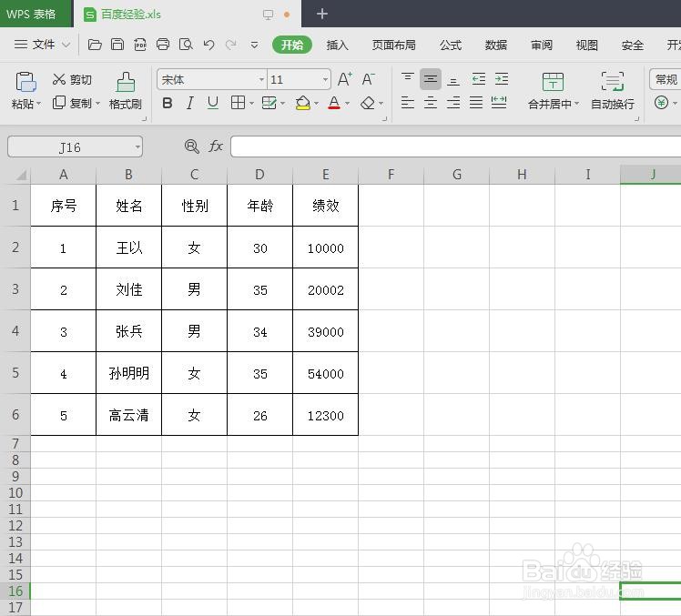This screenshot has height=616, width=681.
Task: Toggle Bold formatting
Action: point(168,103)
